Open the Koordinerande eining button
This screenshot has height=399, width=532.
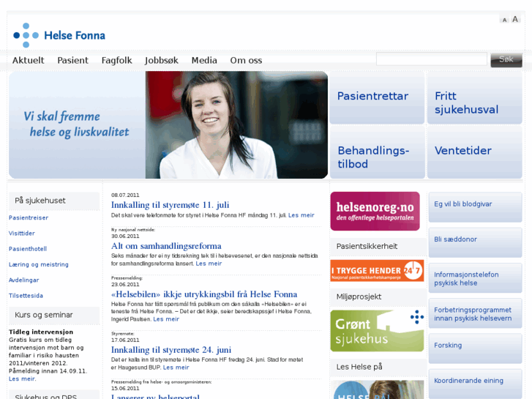[x=476, y=384]
